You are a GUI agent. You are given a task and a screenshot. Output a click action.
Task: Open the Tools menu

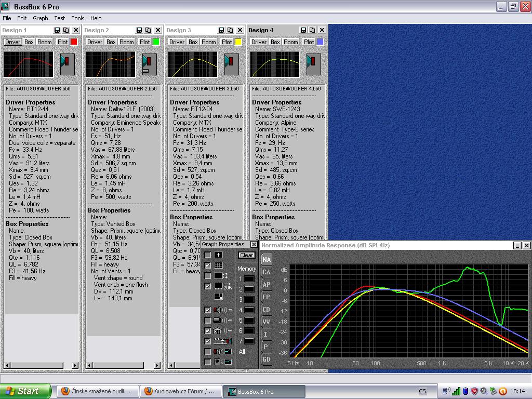click(x=78, y=18)
